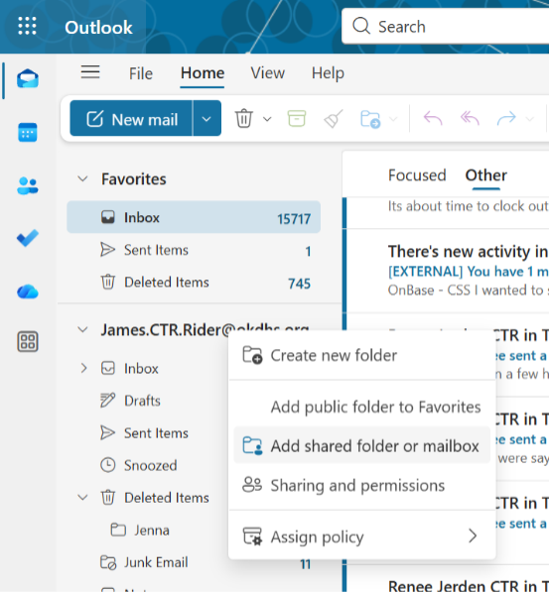The width and height of the screenshot is (550, 595).
Task: Click the Assign policy menu icon
Action: (x=252, y=536)
